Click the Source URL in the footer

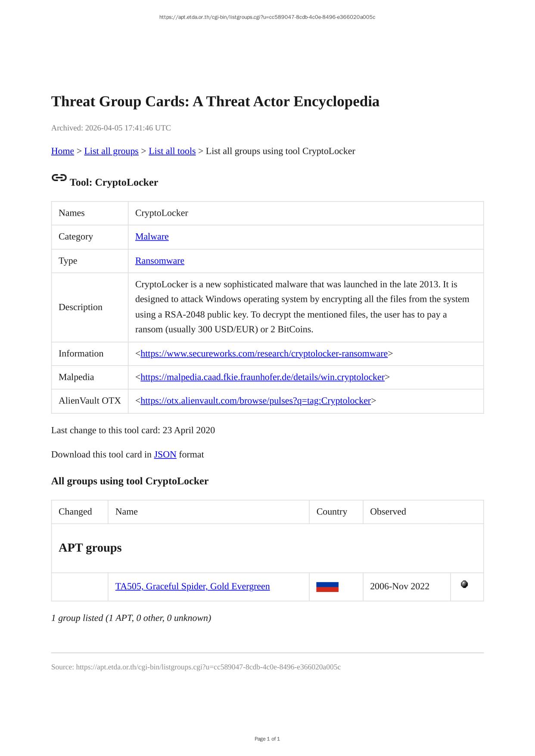208,667
